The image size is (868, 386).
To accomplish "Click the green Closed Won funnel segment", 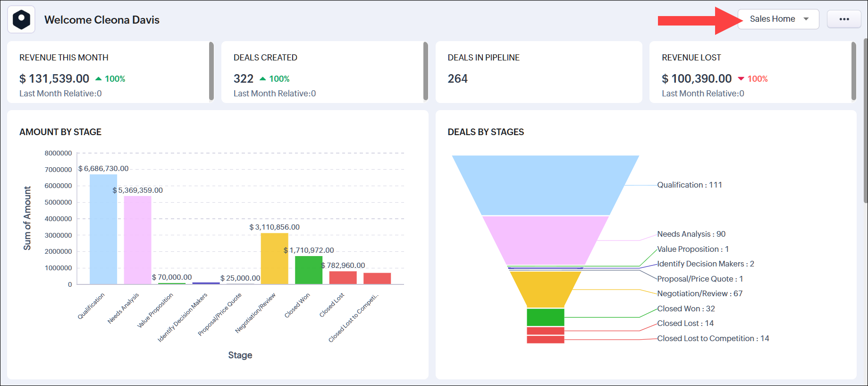I will (545, 317).
